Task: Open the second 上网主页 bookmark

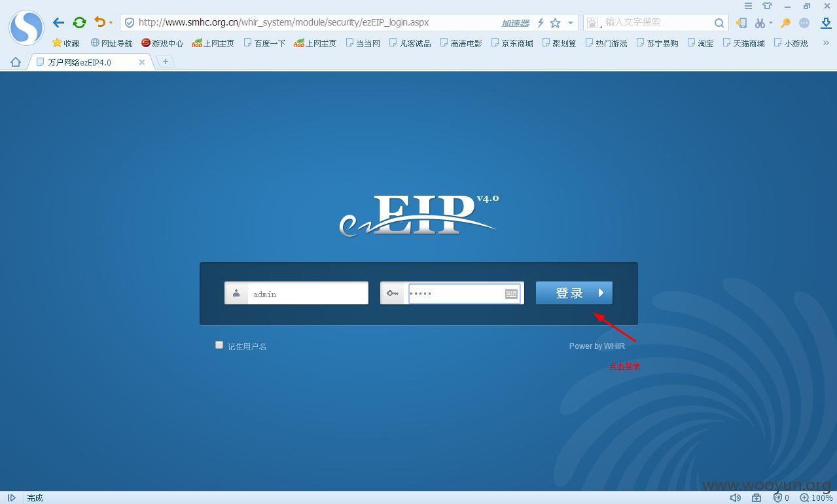Action: pos(315,43)
